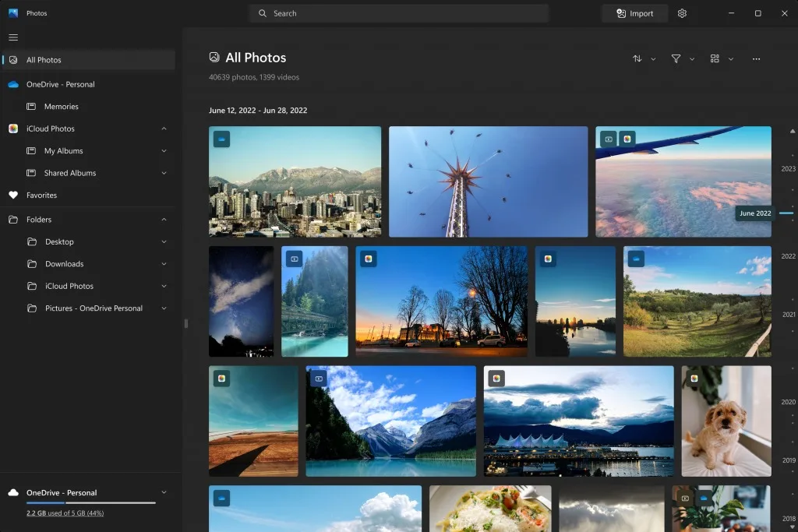Click the Favorites heart icon
This screenshot has height=532, width=798.
(13, 196)
